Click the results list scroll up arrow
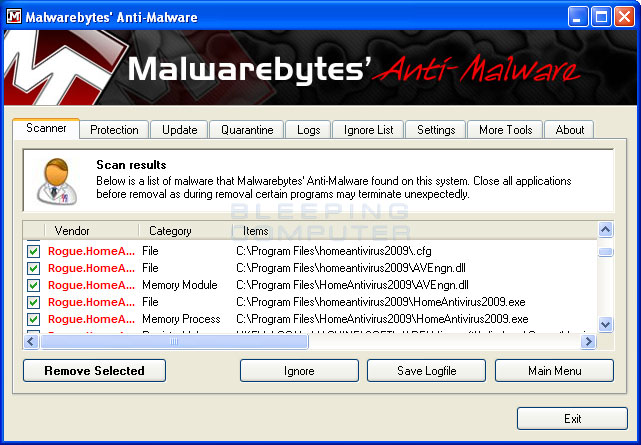The width and height of the screenshot is (641, 445). 605,230
